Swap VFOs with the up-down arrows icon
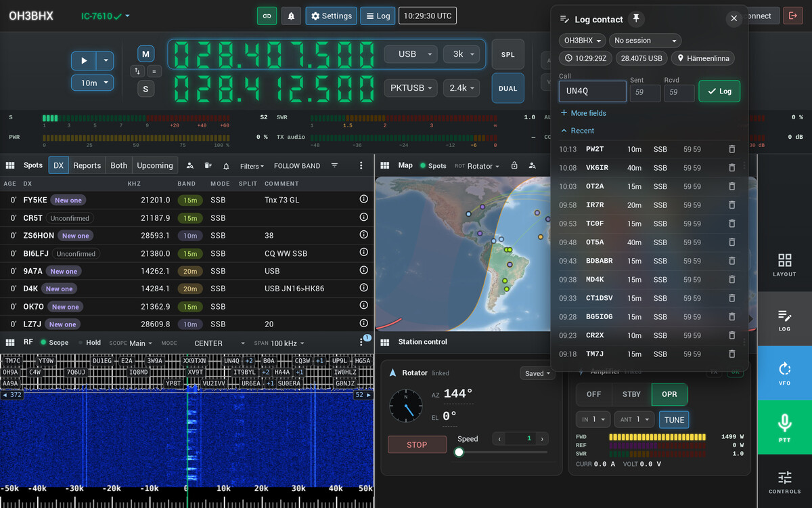 click(x=137, y=70)
